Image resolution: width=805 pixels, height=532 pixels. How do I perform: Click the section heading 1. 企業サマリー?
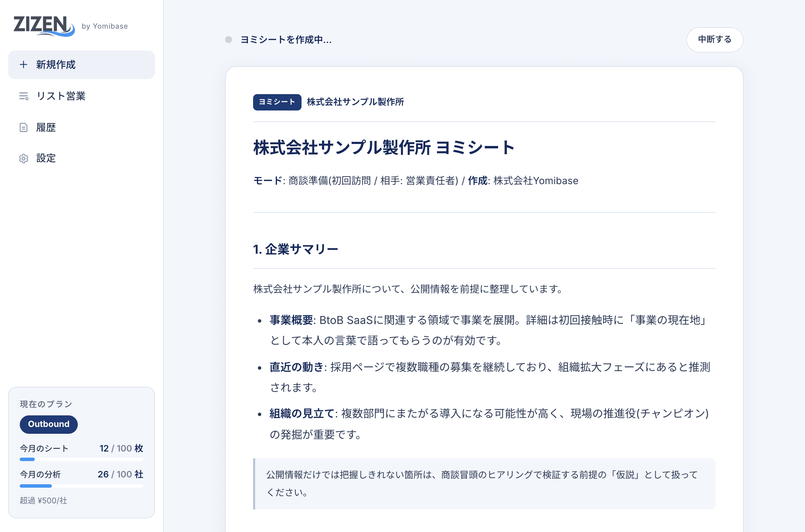(x=295, y=249)
